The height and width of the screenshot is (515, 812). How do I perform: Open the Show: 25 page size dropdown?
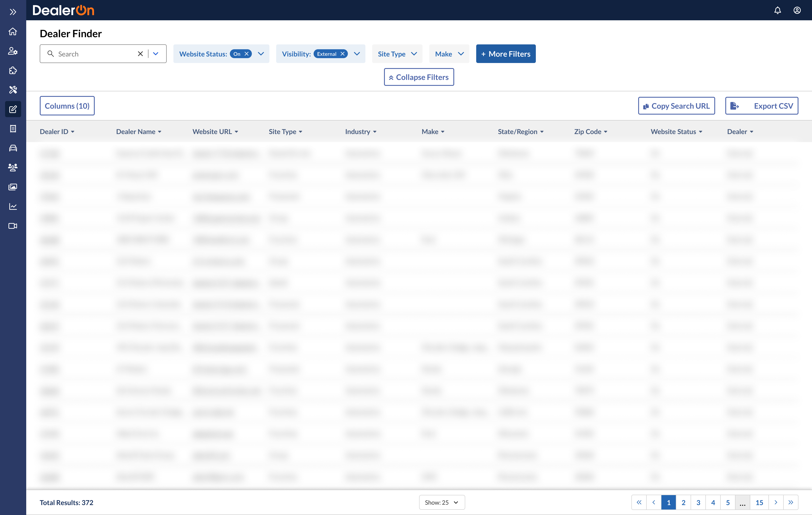(442, 502)
